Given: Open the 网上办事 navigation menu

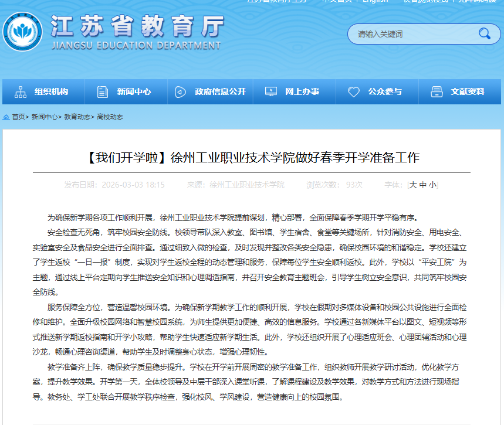Looking at the screenshot, I should (x=302, y=92).
